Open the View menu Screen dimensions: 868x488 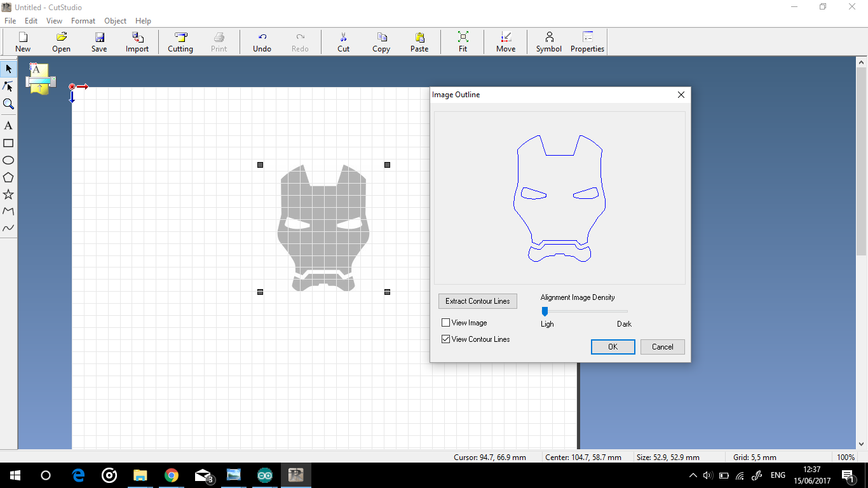[x=55, y=21]
